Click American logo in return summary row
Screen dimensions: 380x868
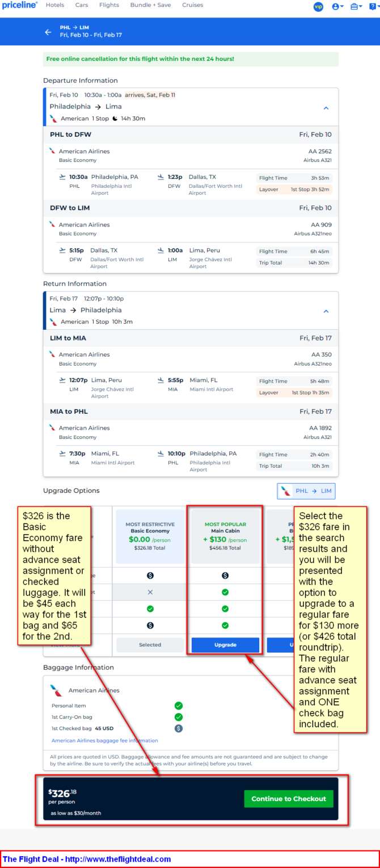(x=53, y=322)
